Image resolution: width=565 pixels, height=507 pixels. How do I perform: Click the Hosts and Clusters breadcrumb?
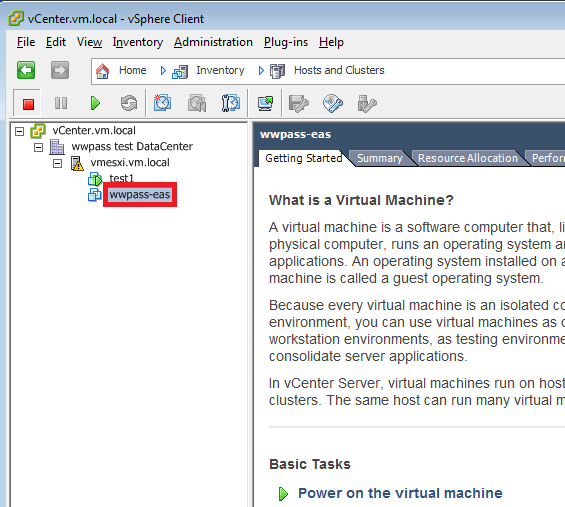[x=339, y=70]
